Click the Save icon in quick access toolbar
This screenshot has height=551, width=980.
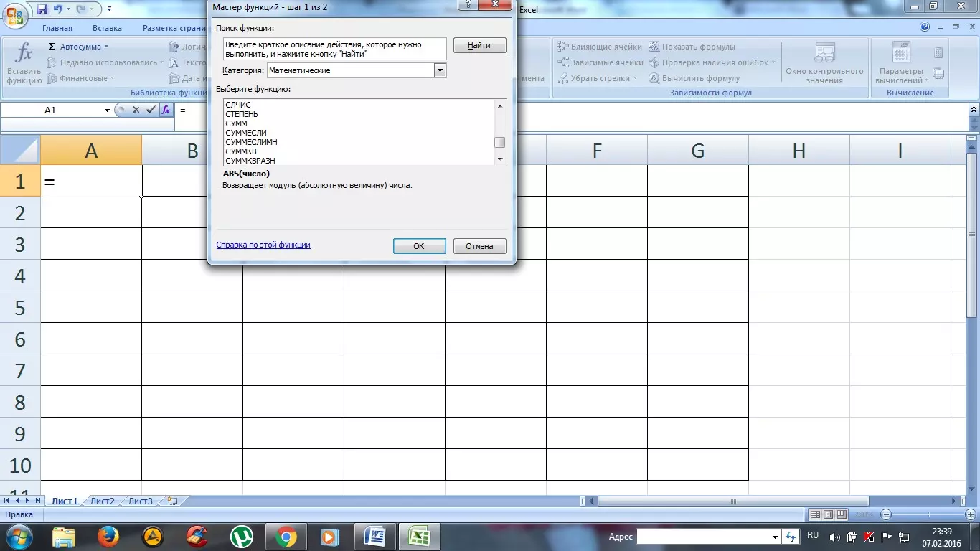coord(42,9)
